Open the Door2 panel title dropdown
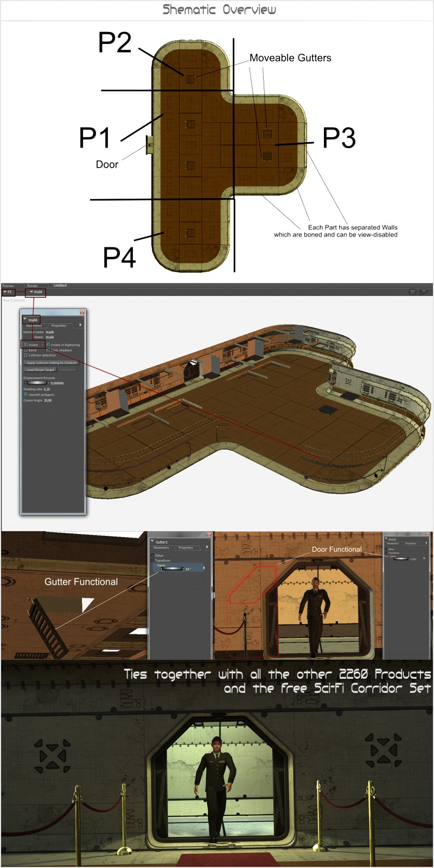434x868 pixels. (x=386, y=539)
